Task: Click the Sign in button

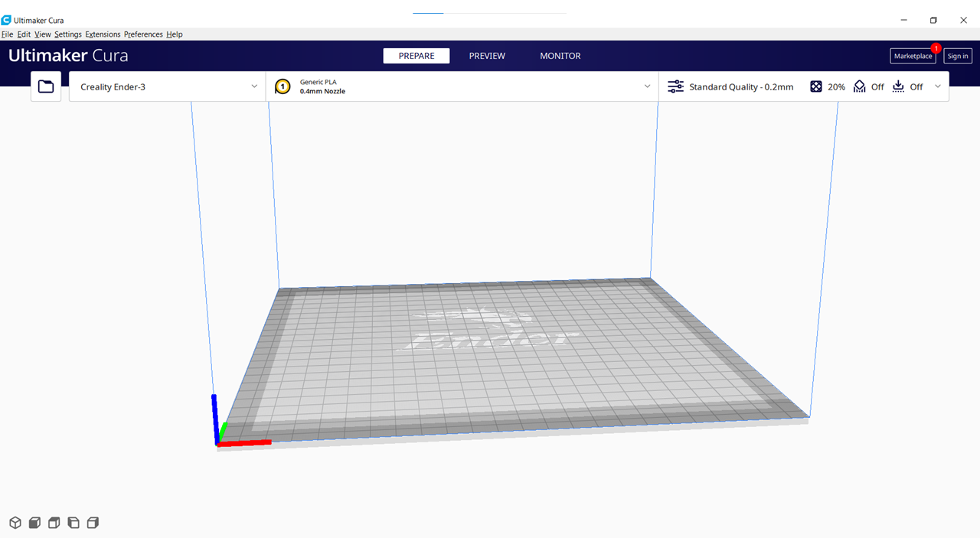Action: click(958, 56)
